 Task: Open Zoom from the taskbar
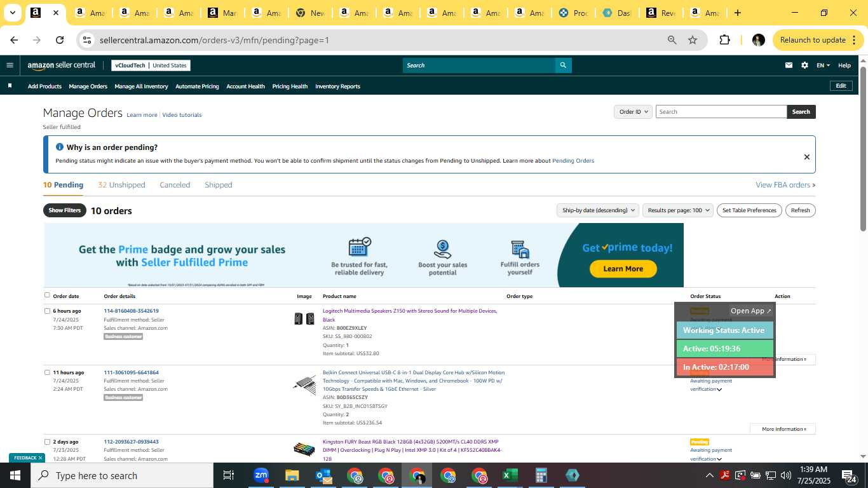point(261,475)
